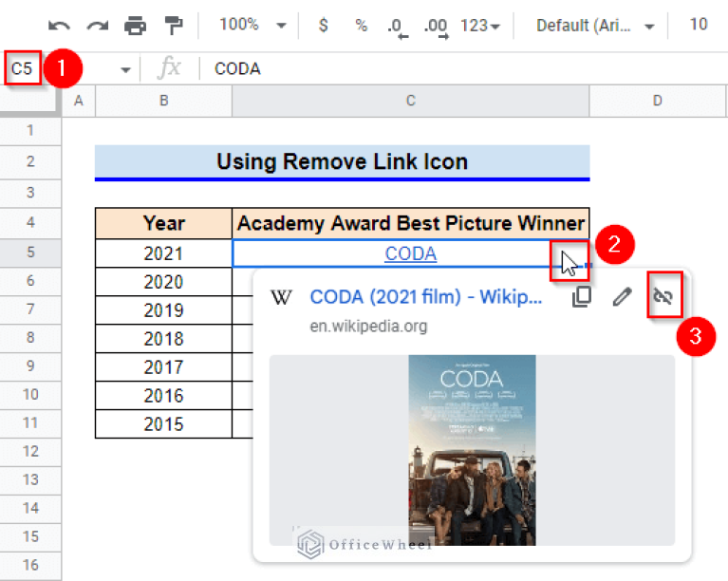
Task: Open the CODA (2021 film) Wikipedia link
Action: pyautogui.click(x=426, y=296)
